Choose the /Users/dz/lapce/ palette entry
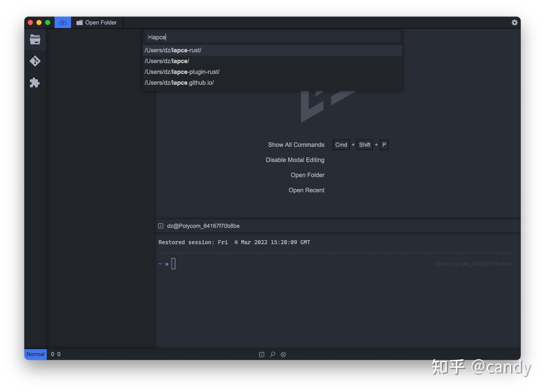This screenshot has height=392, width=545. pos(167,61)
